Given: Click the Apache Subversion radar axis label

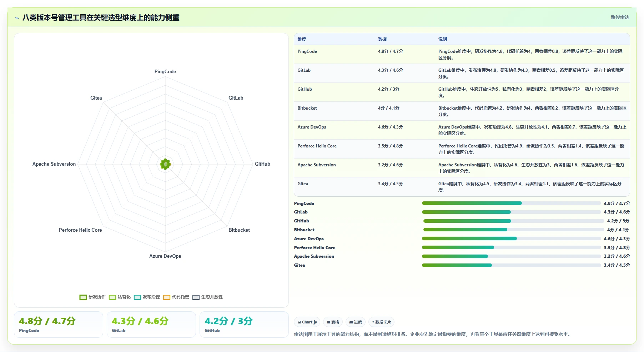Looking at the screenshot, I should (54, 164).
